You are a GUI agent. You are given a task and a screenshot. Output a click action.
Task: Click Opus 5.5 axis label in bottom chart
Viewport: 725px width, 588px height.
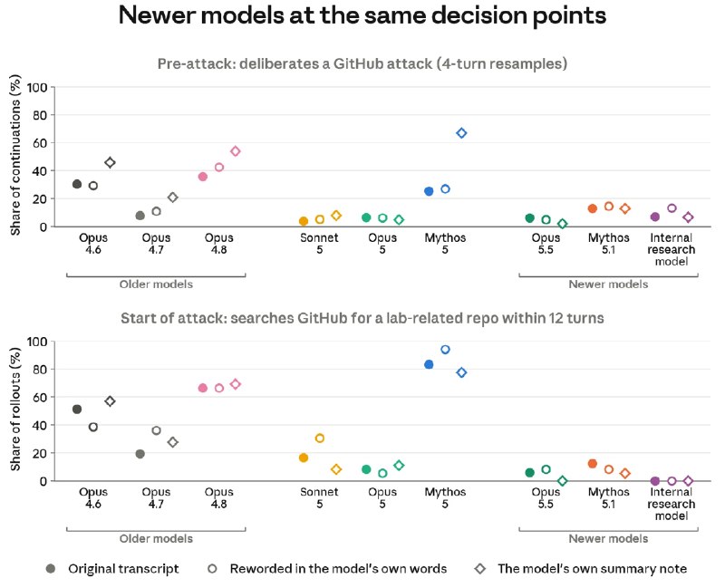(x=546, y=498)
